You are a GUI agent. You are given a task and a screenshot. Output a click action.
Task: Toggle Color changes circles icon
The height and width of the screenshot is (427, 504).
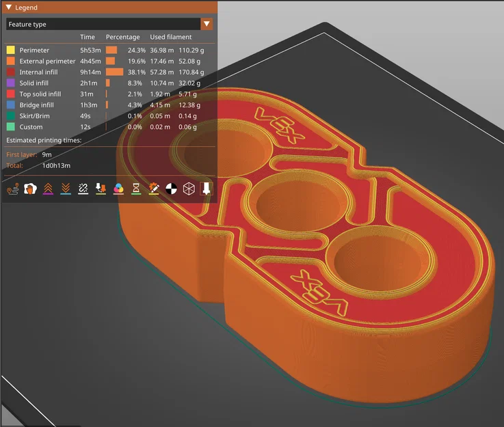[118, 189]
